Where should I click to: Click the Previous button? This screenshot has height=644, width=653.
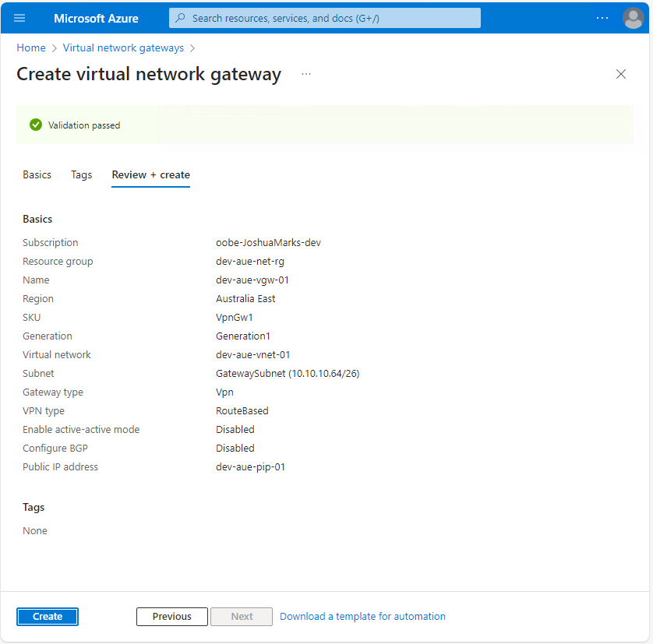(x=171, y=616)
